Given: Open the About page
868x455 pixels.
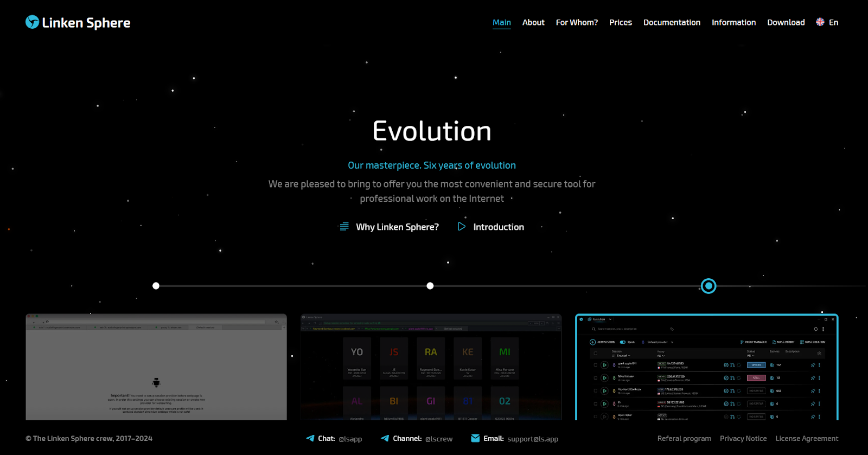Looking at the screenshot, I should click(x=533, y=22).
